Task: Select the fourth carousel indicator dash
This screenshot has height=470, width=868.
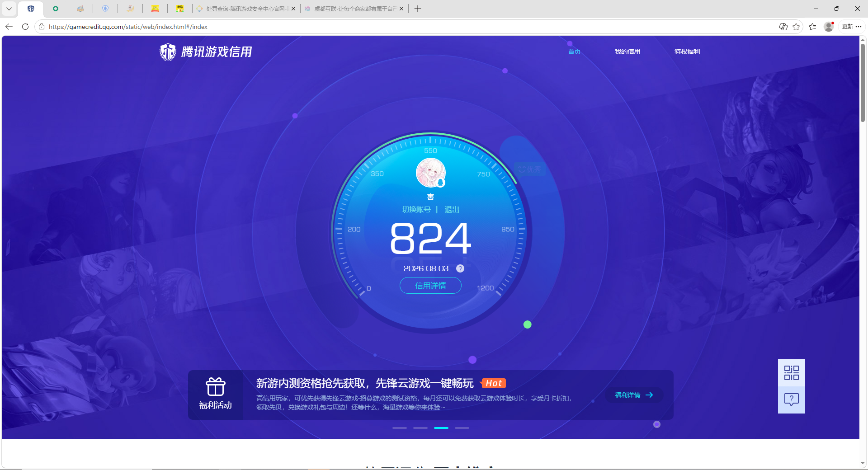Action: (x=462, y=428)
